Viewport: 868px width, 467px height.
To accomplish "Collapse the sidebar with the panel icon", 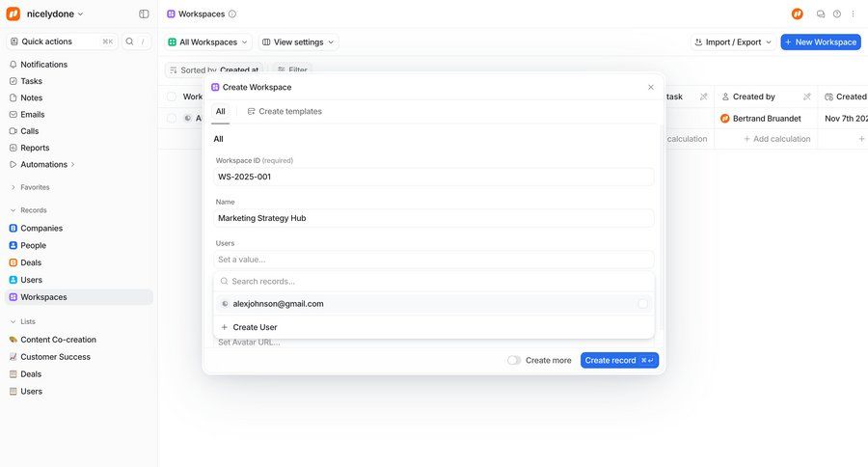I will pos(144,14).
